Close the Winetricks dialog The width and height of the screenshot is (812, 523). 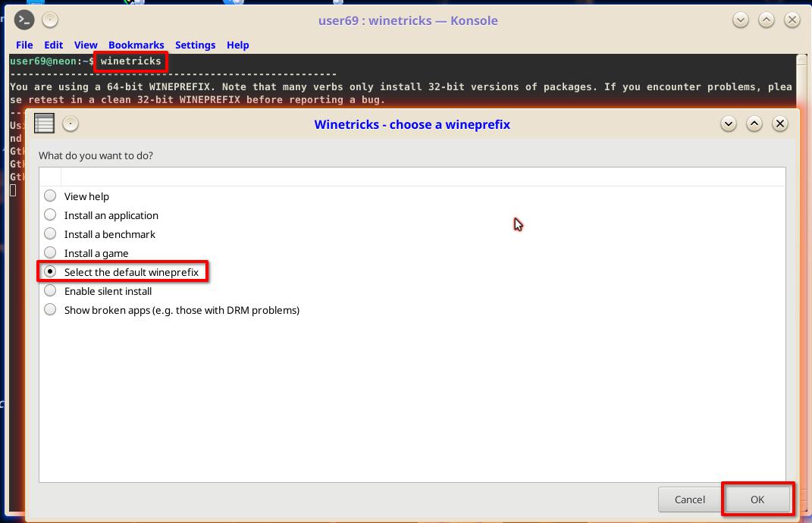pyautogui.click(x=780, y=124)
